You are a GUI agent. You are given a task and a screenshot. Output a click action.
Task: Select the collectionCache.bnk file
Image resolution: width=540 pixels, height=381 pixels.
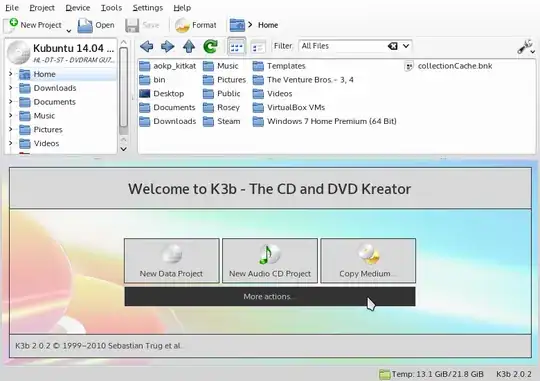448,66
